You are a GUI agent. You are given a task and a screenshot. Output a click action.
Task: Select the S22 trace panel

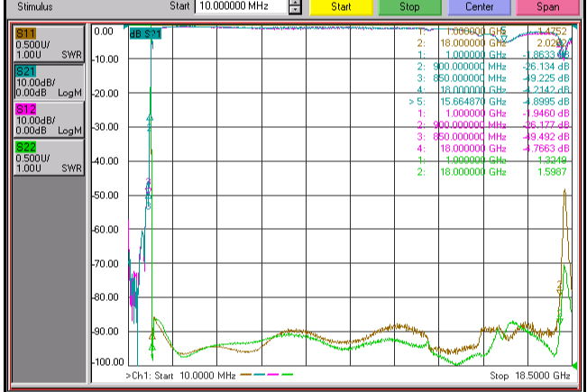tap(49, 157)
